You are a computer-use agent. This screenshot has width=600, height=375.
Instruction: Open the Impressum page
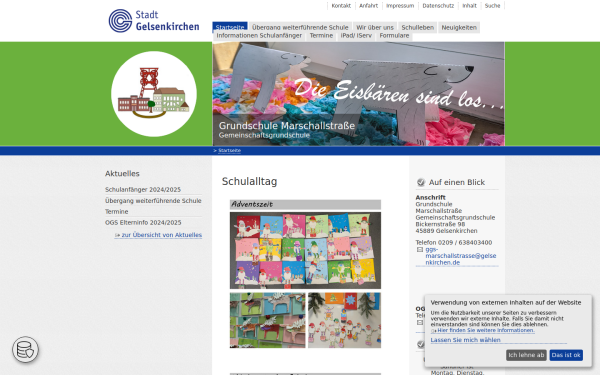point(400,6)
